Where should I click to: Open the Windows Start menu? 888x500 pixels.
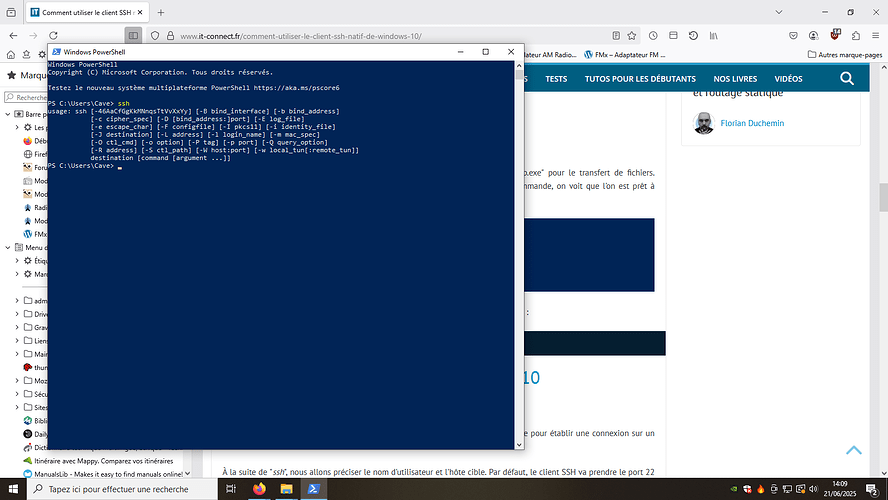13,489
